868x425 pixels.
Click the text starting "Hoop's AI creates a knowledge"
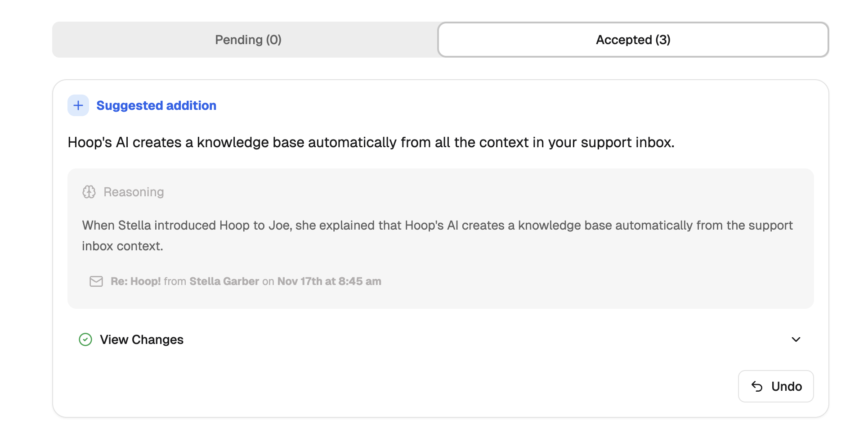coord(371,142)
